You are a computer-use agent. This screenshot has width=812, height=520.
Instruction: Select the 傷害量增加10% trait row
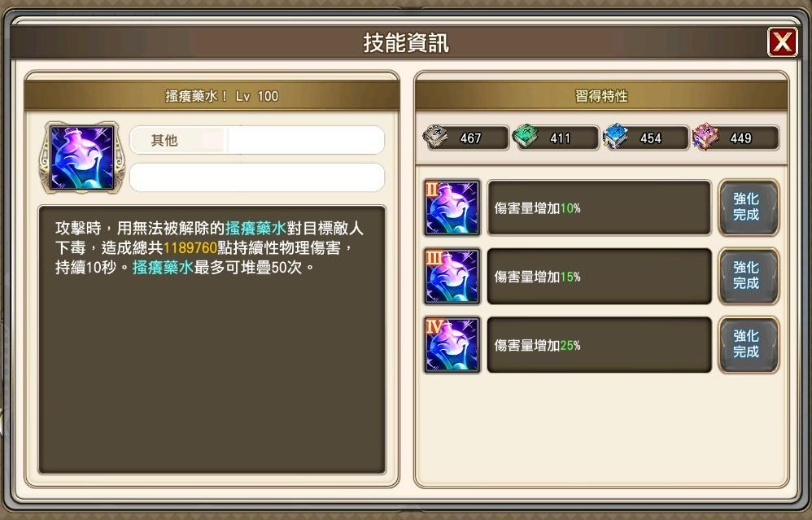point(599,208)
